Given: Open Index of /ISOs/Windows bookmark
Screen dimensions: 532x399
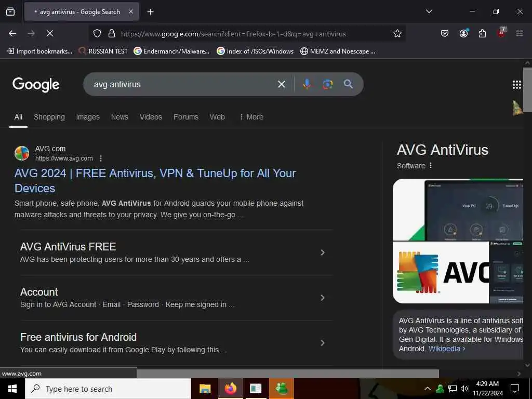Looking at the screenshot, I should click(255, 51).
